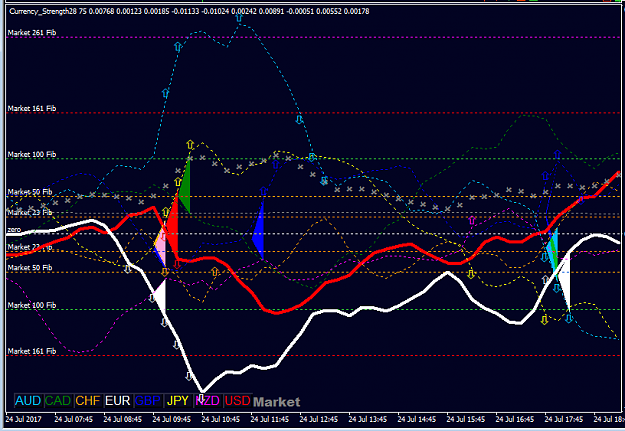Click the 24 Jul 07:45 time label
Image resolution: width=625 pixels, height=431 pixels.
tap(73, 419)
